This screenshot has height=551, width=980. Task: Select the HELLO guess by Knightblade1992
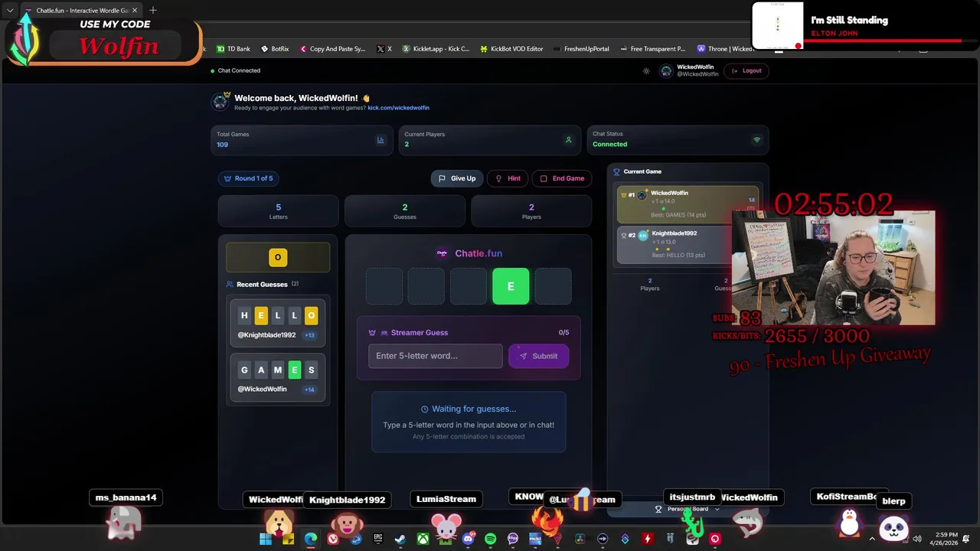coord(278,323)
